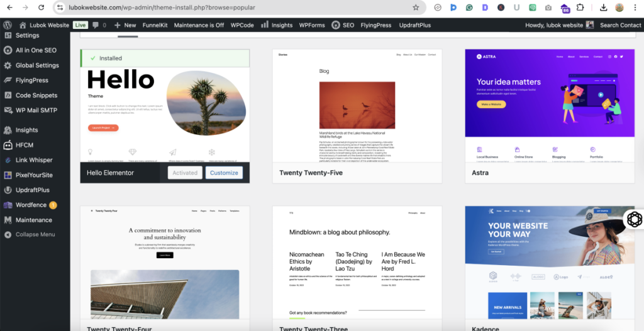Screen dimensions: 644x331
Task: Click the browser back arrow
Action: point(10,8)
